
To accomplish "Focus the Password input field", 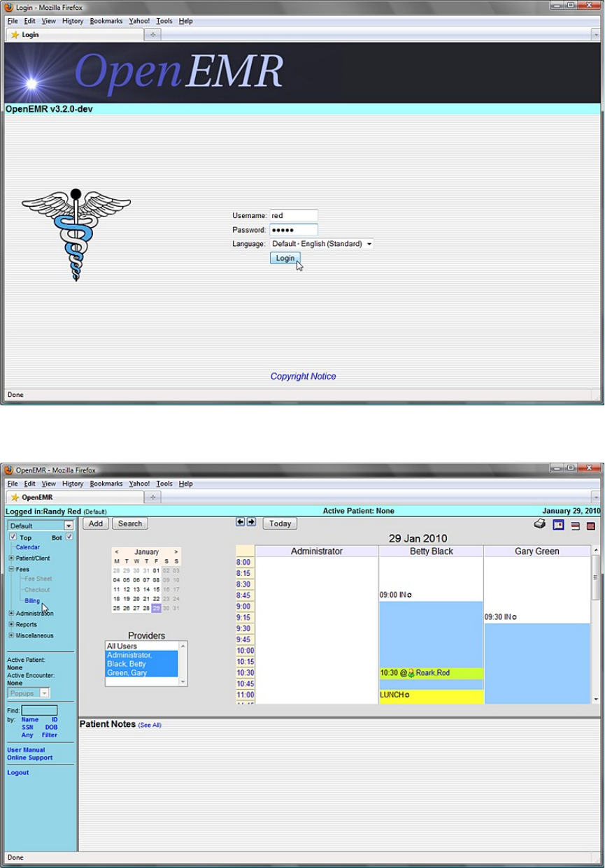I will [294, 230].
